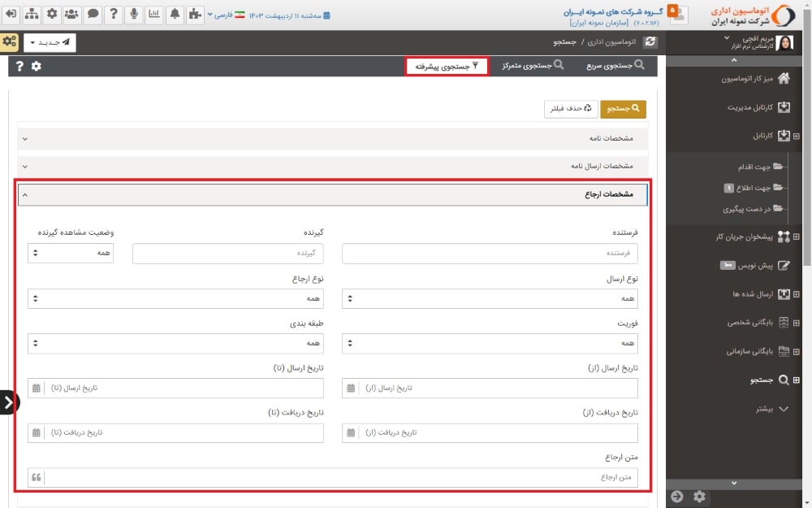The image size is (812, 508).
Task: Open calendar picker for تاریخ ارسال (از)
Action: tap(351, 389)
